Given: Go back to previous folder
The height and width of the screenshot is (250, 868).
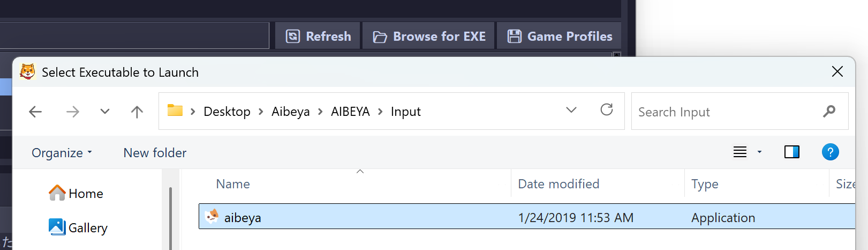Looking at the screenshot, I should [x=35, y=112].
